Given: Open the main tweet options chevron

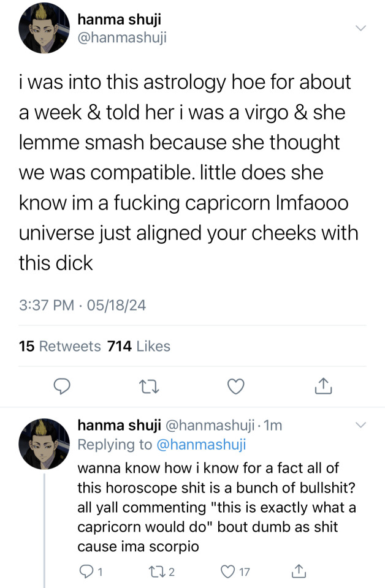Looking at the screenshot, I should pos(361,29).
